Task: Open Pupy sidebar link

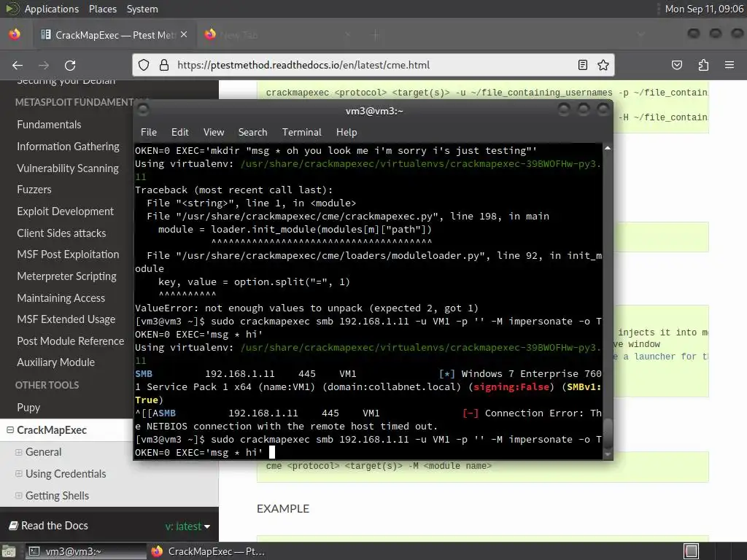Action: (28, 408)
